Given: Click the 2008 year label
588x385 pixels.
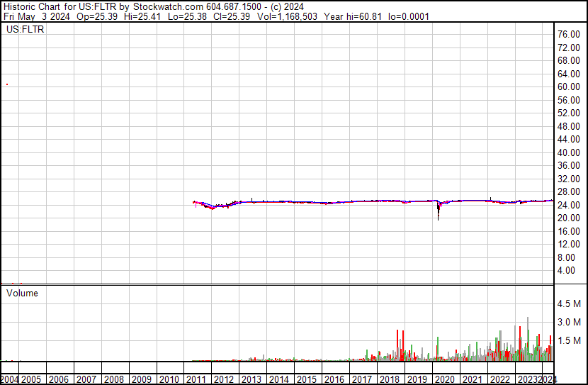Looking at the screenshot, I should pyautogui.click(x=114, y=379).
